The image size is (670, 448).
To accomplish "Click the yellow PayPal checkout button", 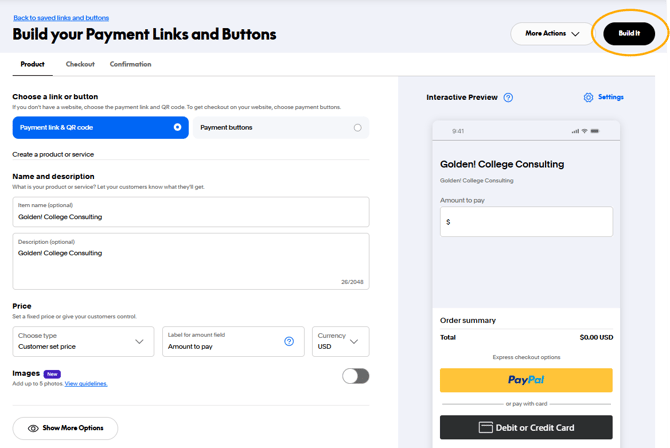I will (526, 380).
